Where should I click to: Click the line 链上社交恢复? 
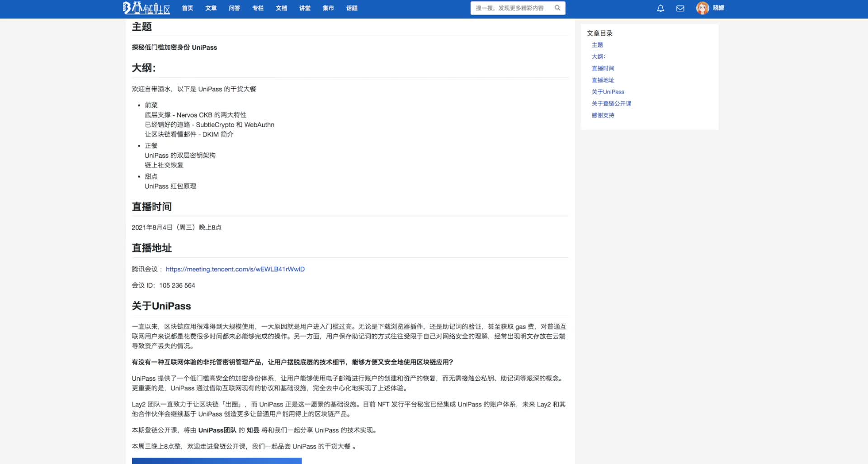coord(164,165)
